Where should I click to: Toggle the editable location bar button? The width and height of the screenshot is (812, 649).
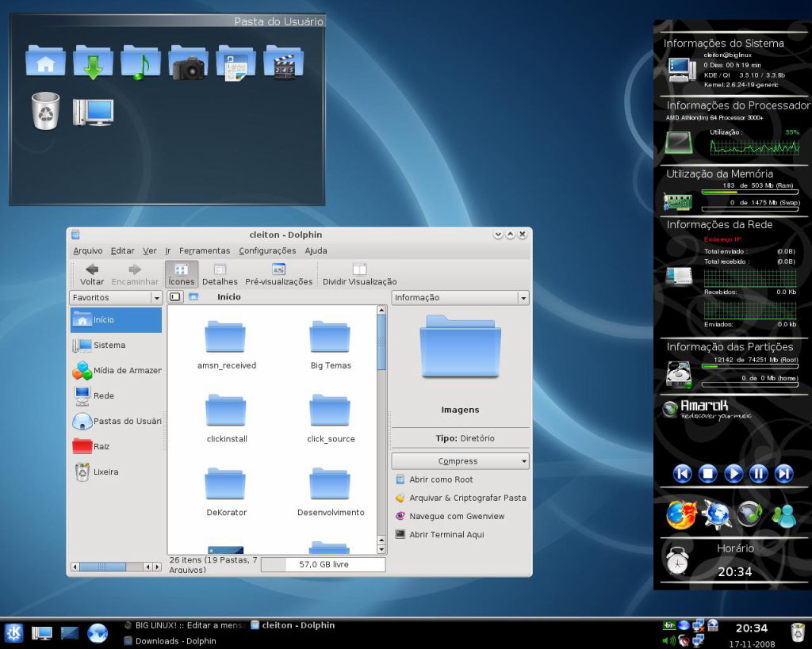click(175, 296)
